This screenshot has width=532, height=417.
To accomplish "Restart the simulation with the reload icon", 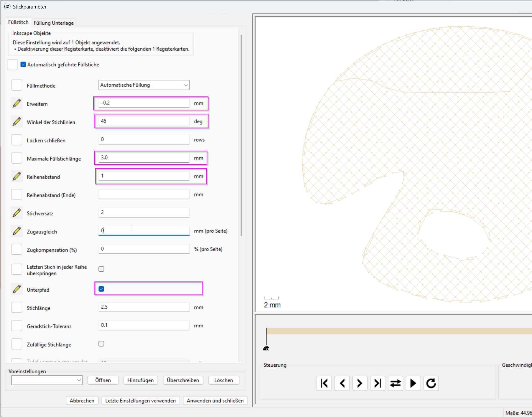I will [431, 383].
